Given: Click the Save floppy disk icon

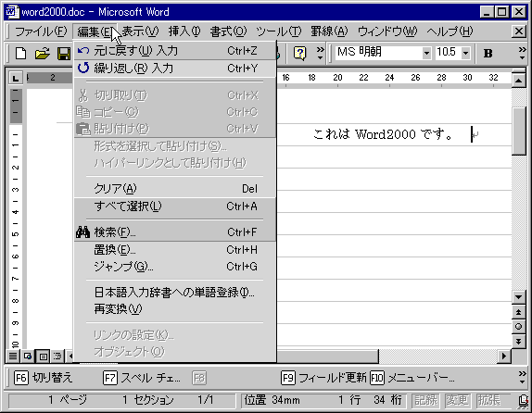Looking at the screenshot, I should coord(63,53).
